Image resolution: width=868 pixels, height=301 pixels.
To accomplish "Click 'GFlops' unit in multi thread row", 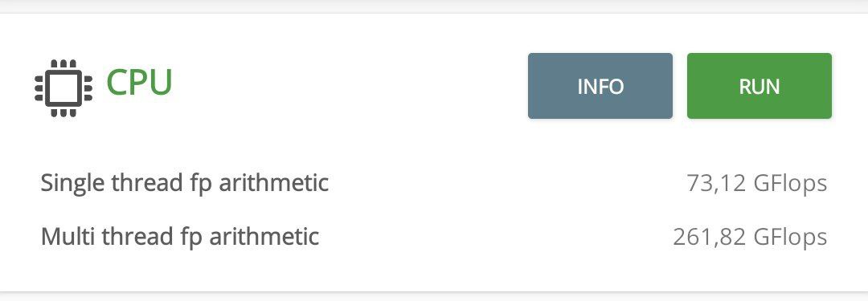I will tap(791, 237).
